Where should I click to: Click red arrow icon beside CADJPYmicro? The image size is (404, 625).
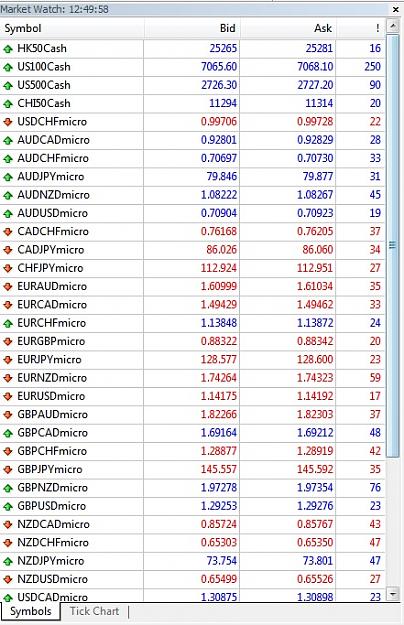coord(8,250)
